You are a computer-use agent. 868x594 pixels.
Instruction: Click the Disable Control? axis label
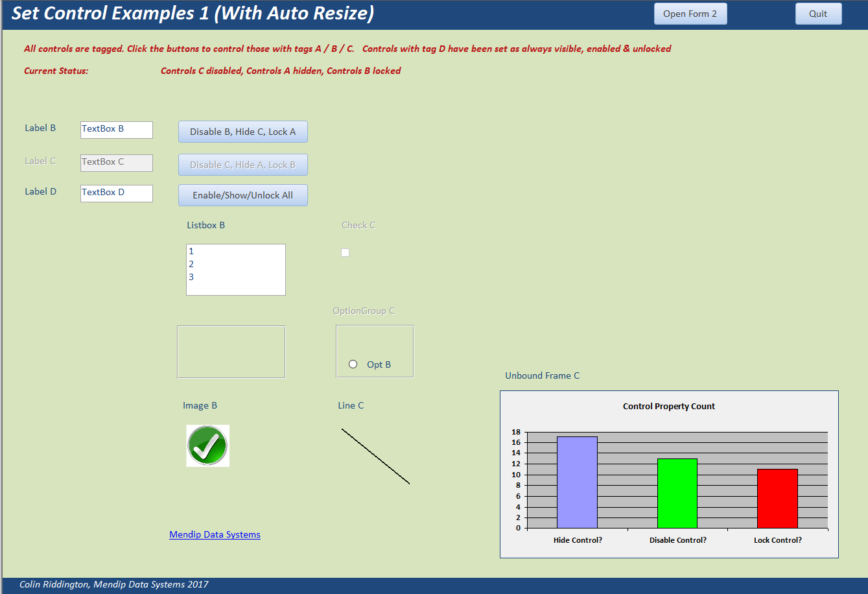[678, 540]
